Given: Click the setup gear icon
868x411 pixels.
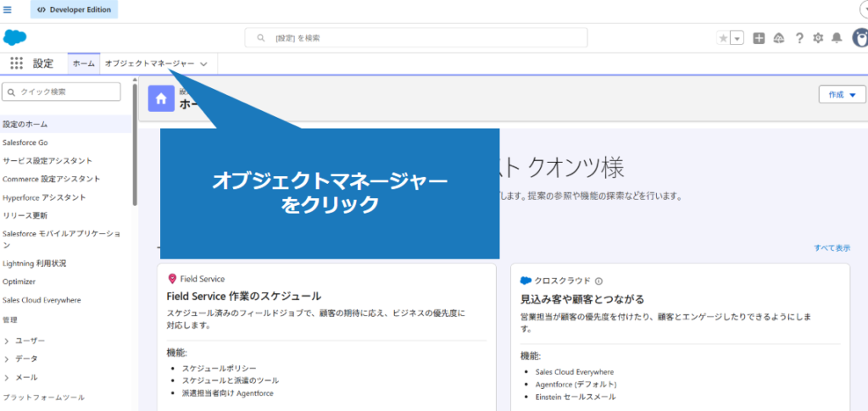Looking at the screenshot, I should (x=818, y=38).
